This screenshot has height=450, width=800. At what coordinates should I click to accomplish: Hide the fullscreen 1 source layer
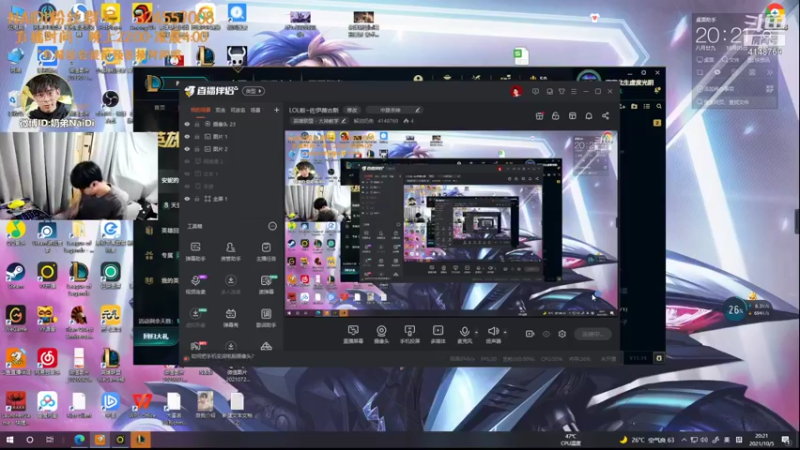(x=187, y=199)
